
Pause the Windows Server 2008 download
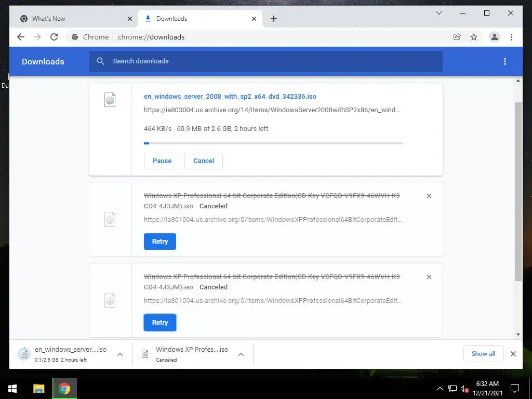tap(162, 161)
